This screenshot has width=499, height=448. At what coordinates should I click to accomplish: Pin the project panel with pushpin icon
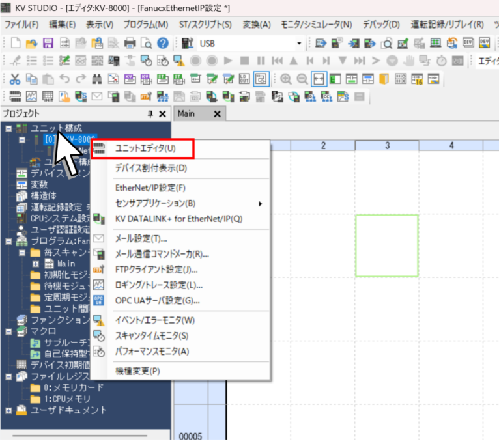(150, 113)
